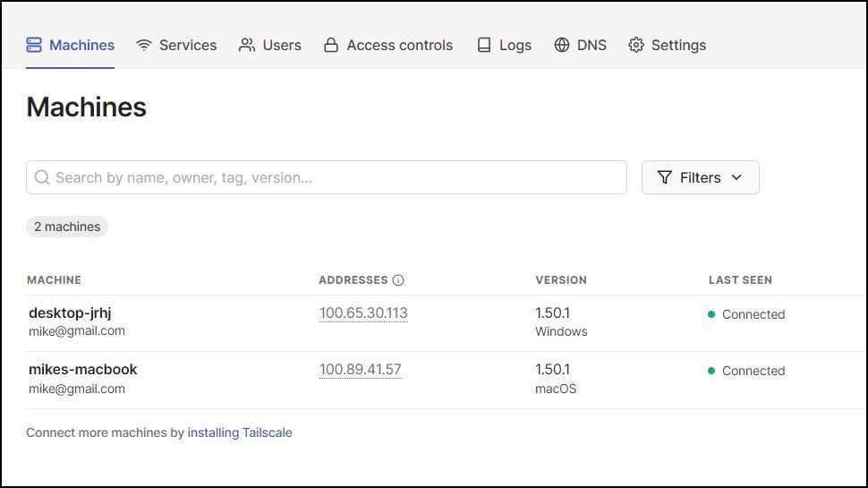Click the Logs book icon
Image resolution: width=868 pixels, height=488 pixels.
coord(484,45)
